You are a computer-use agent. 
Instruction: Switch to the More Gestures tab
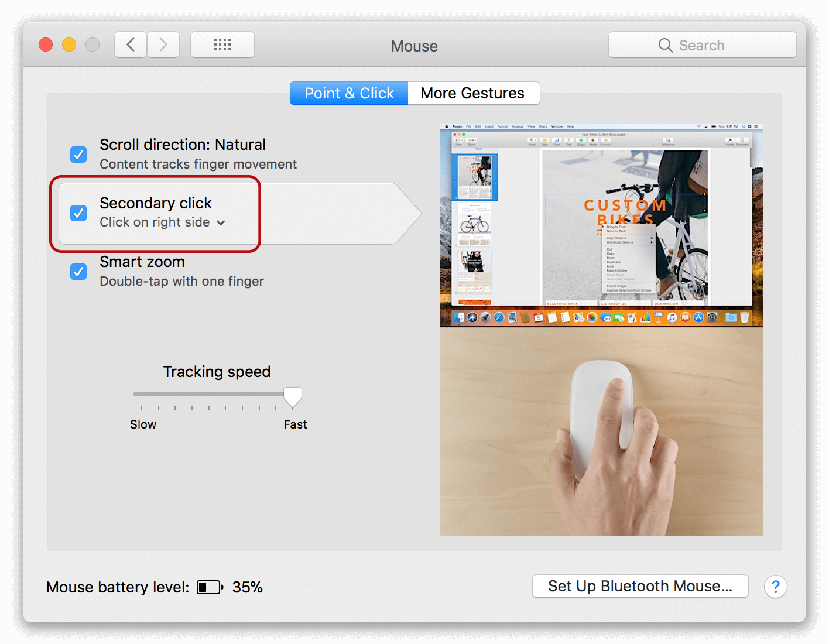(x=472, y=93)
